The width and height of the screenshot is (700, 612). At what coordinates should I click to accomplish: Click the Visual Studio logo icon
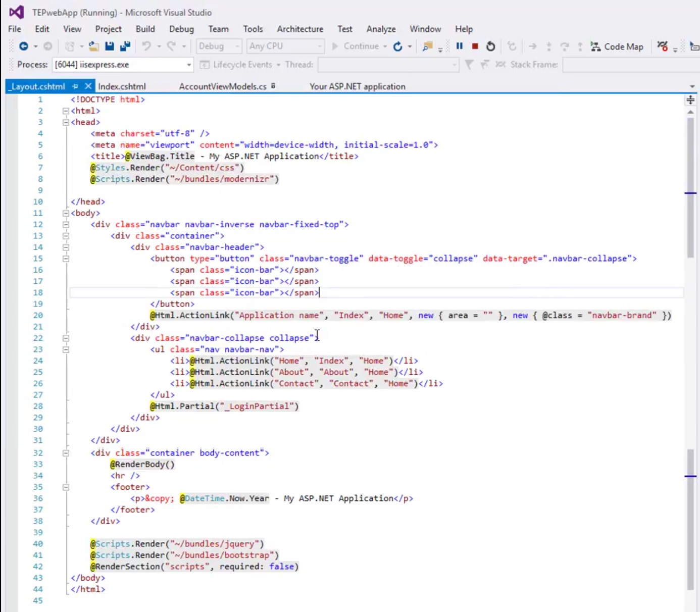[x=16, y=12]
